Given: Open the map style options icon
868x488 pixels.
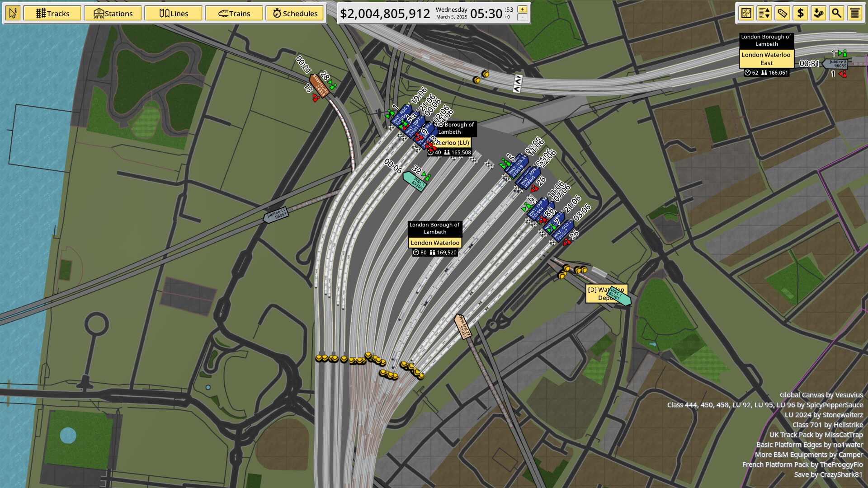Looking at the screenshot, I should pyautogui.click(x=746, y=13).
